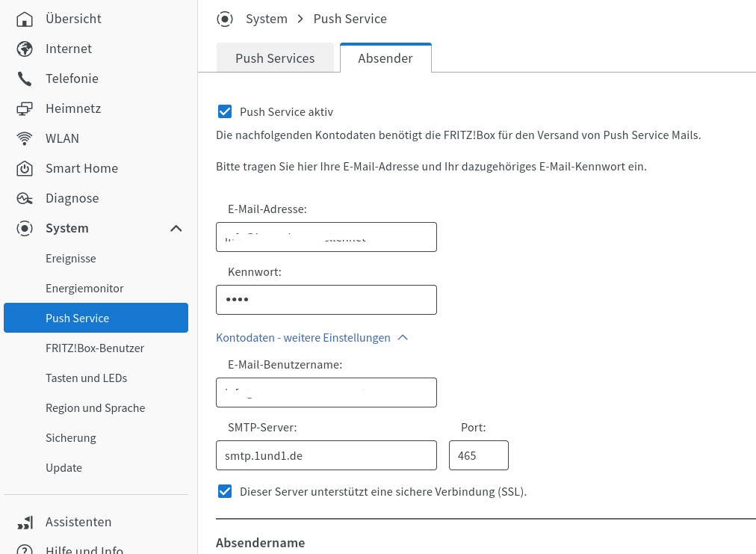
Task: Click the WLAN wifi icon
Action: [x=25, y=138]
